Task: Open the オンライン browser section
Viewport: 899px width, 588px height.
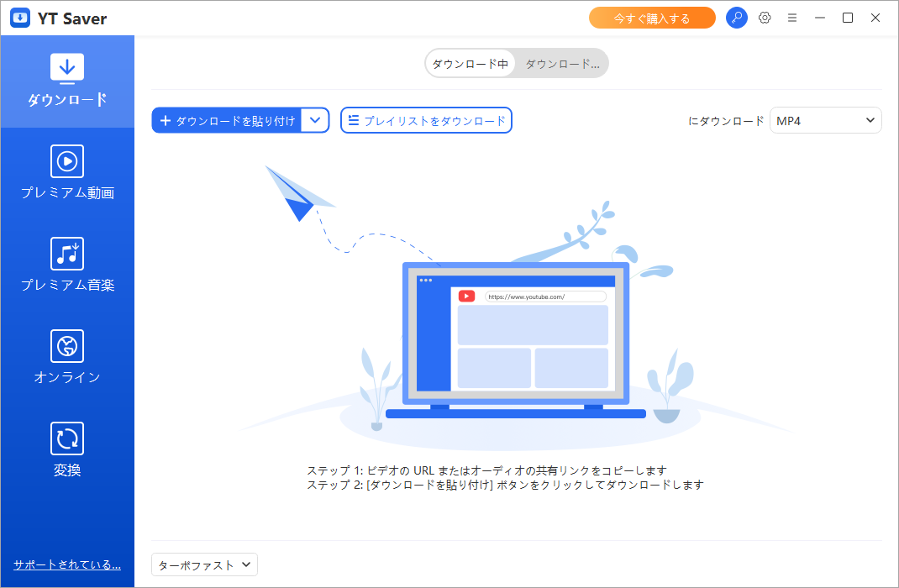Action: (67, 356)
